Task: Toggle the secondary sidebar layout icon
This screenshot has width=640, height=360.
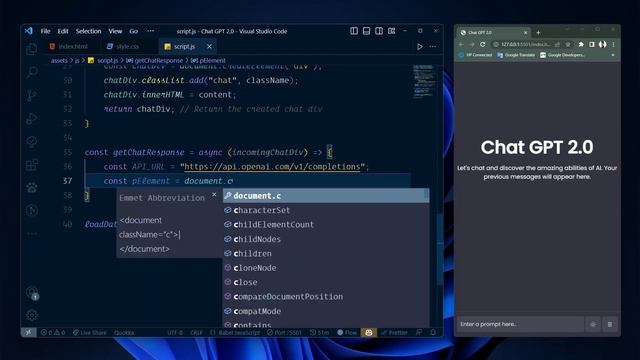Action: click(x=379, y=31)
